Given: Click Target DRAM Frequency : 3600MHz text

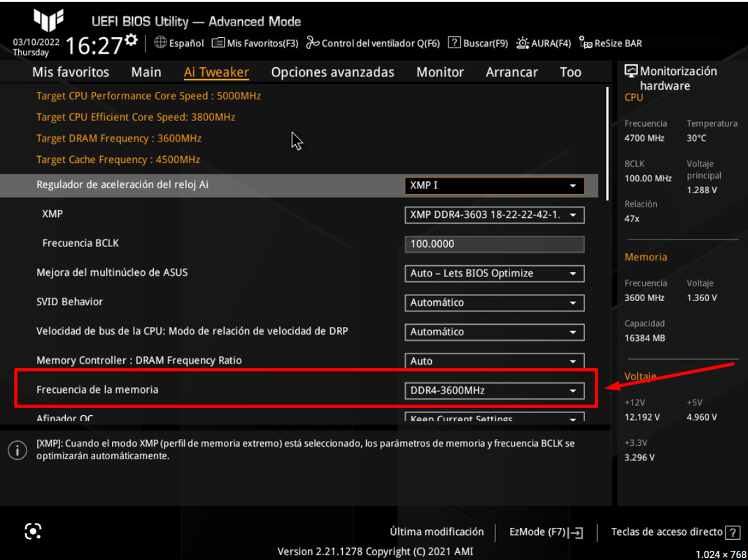Looking at the screenshot, I should point(119,139).
